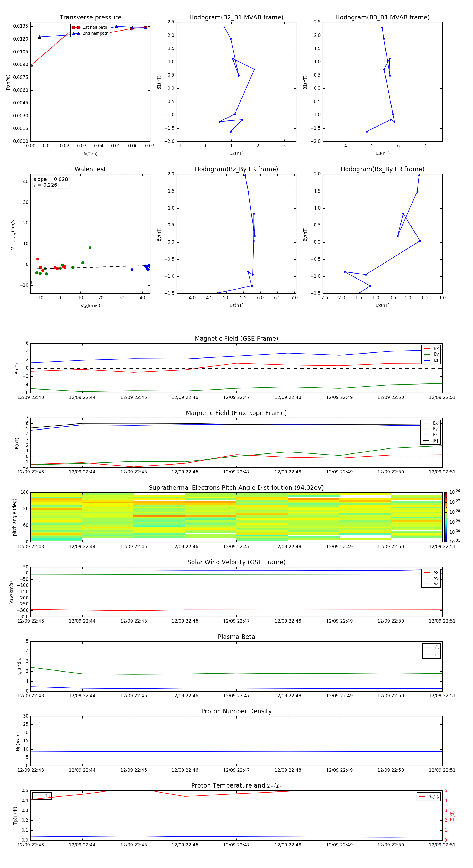Screen dimensions: 473x868
Task: Click the 'Magnetic Field (GSE Frame)' title
Action: tap(236, 338)
